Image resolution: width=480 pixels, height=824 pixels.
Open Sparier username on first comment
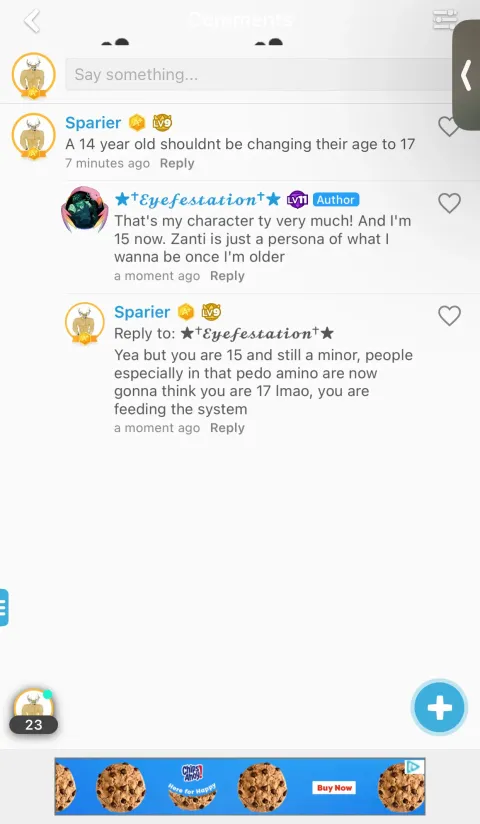point(93,122)
